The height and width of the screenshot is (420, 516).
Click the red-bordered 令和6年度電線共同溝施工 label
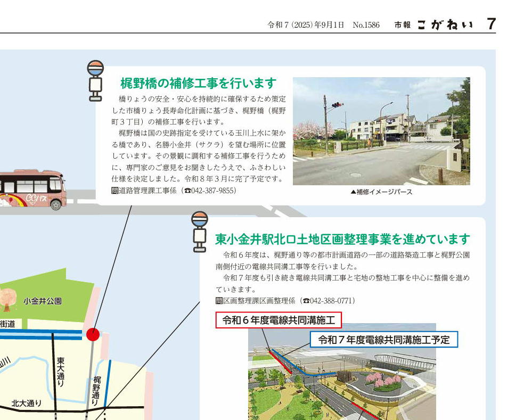click(279, 320)
